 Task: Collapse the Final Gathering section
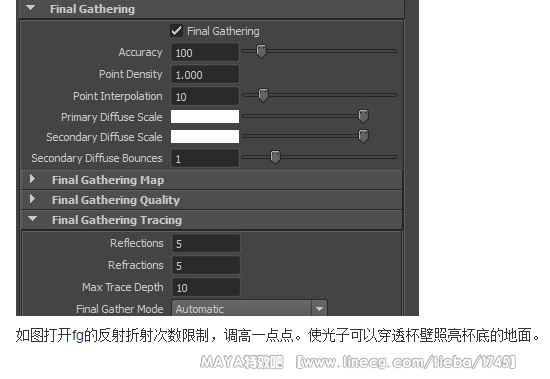coord(31,8)
